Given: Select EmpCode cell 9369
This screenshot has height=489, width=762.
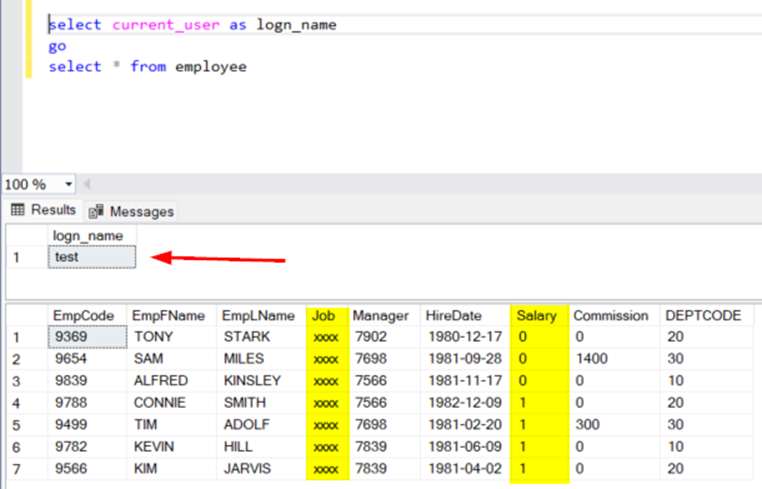Looking at the screenshot, I should (87, 337).
